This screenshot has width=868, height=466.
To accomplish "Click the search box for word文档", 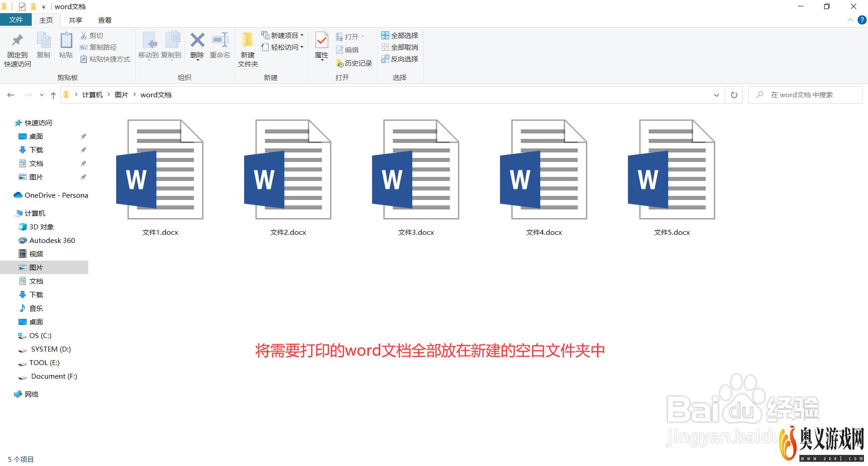I will tap(805, 95).
